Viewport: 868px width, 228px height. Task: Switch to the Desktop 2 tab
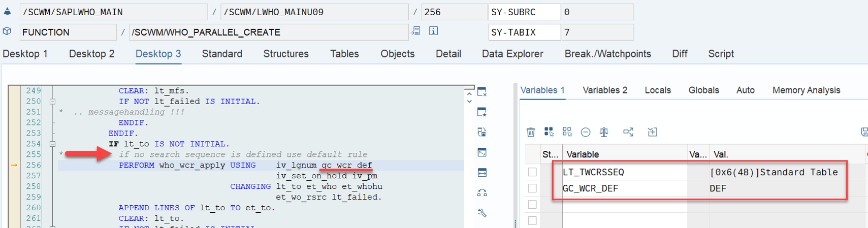(92, 54)
